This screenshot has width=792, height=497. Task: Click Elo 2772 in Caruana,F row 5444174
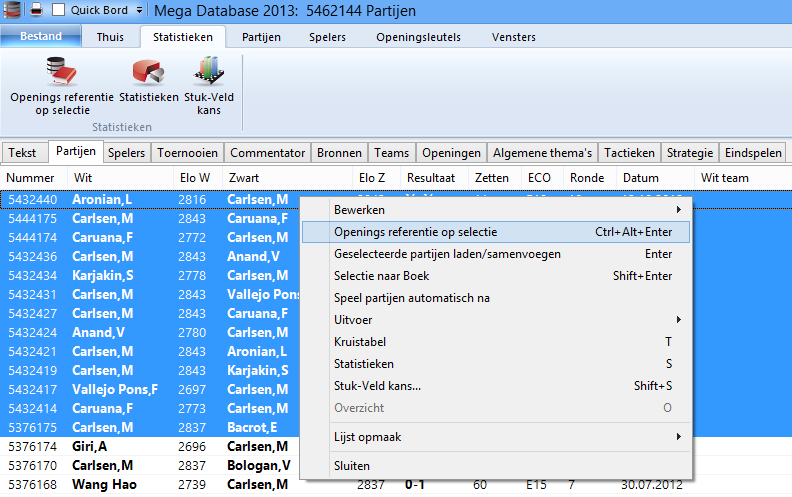[192, 237]
